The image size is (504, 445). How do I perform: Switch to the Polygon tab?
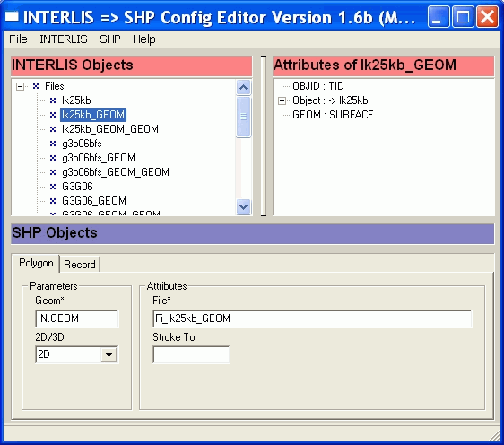point(36,263)
